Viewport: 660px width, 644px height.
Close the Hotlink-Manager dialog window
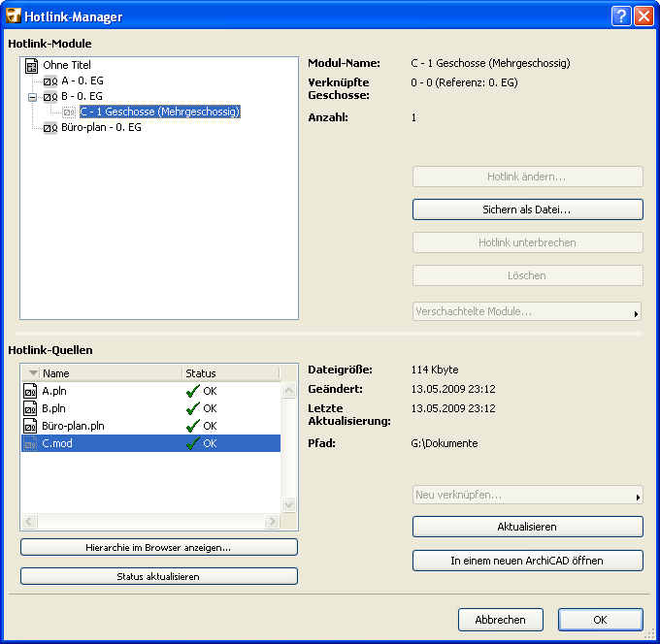(643, 16)
